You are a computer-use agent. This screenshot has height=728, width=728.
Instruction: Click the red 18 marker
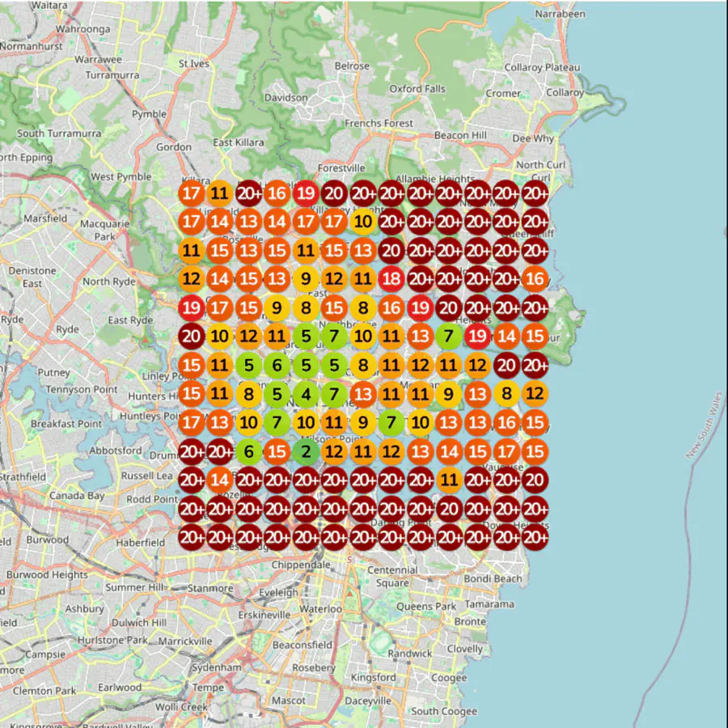[392, 279]
